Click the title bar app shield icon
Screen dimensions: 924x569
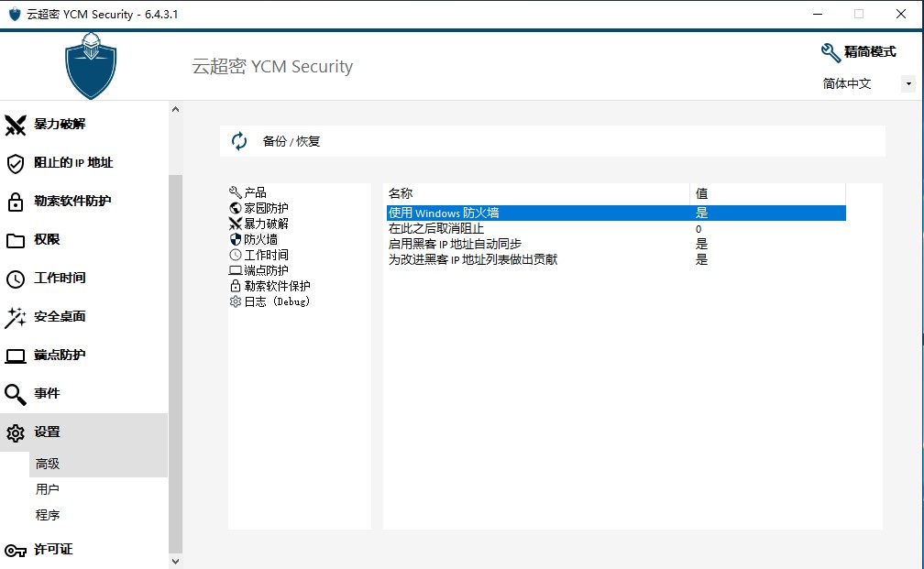pos(15,14)
